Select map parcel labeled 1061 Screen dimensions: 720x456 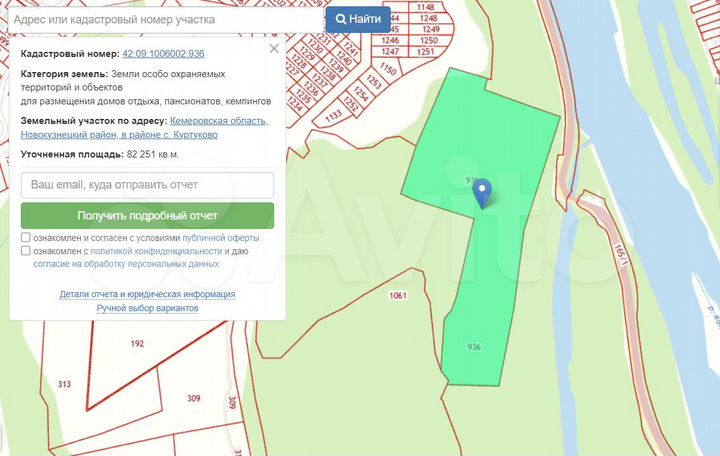pyautogui.click(x=398, y=295)
